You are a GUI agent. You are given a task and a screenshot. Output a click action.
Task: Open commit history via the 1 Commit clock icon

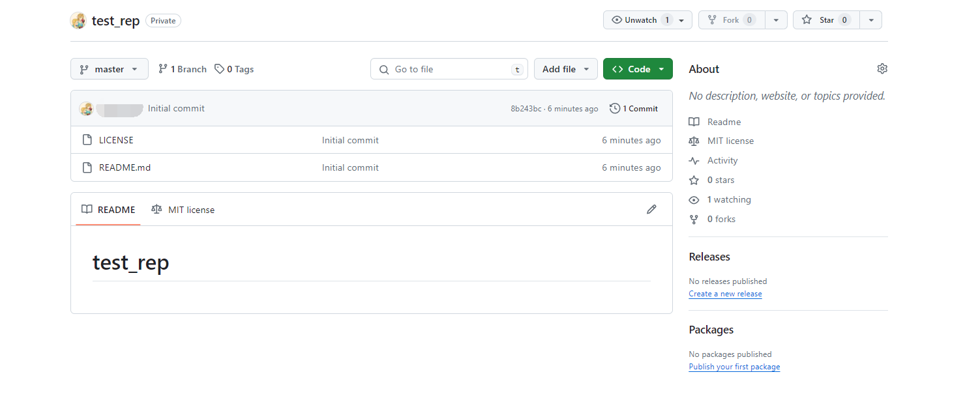[x=615, y=109]
